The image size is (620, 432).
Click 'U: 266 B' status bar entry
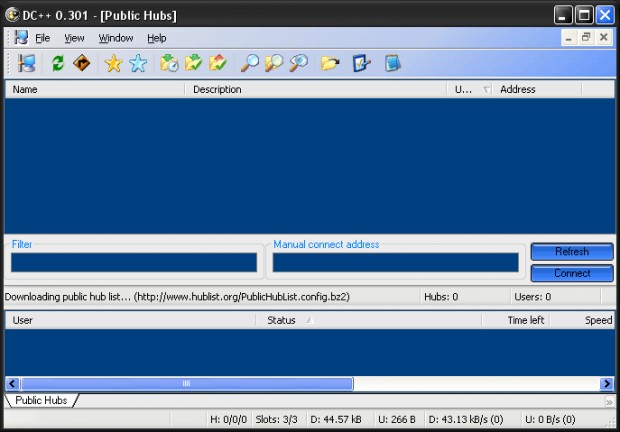pos(397,419)
